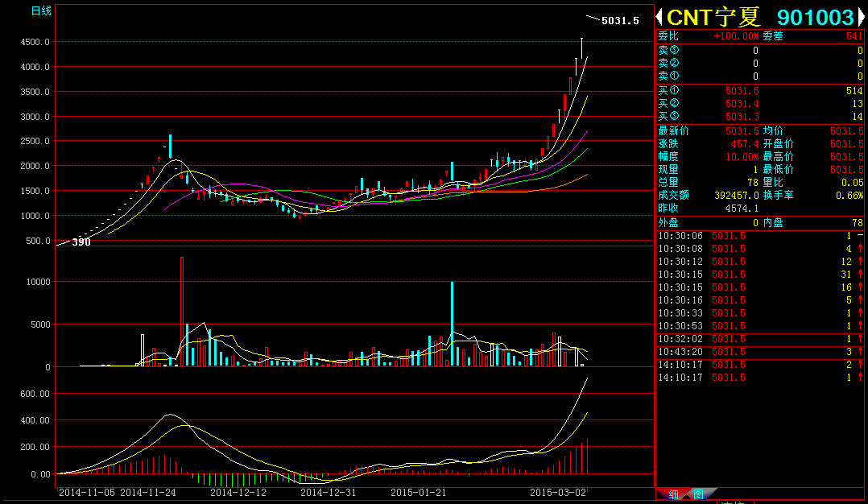Screen dimensions: 868x504
Task: Select the 10:30:15 tick row with volume 31
Action: (760, 275)
